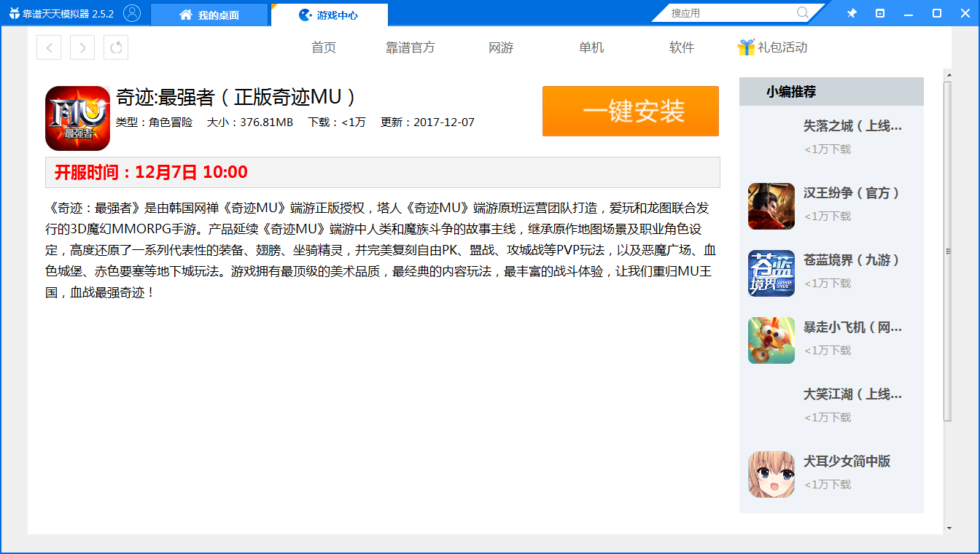980x554 pixels.
Task: Open the 首页 navigation item
Action: pyautogui.click(x=324, y=47)
